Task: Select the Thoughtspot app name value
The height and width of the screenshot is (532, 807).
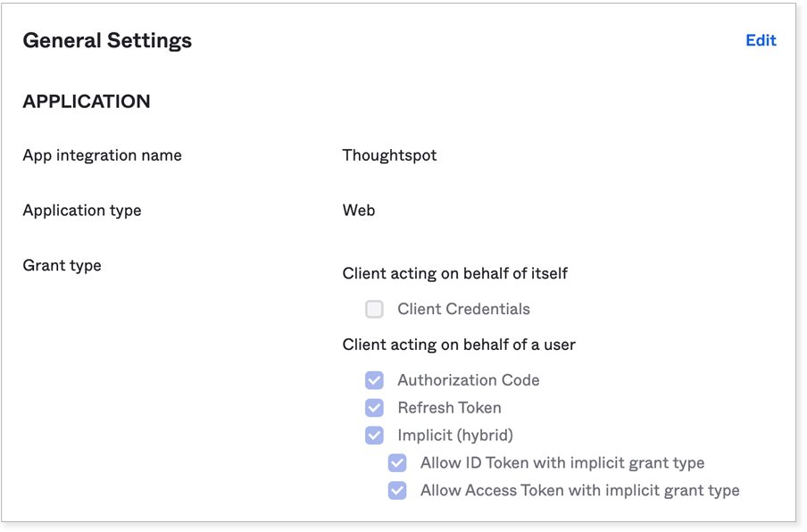Action: [389, 154]
